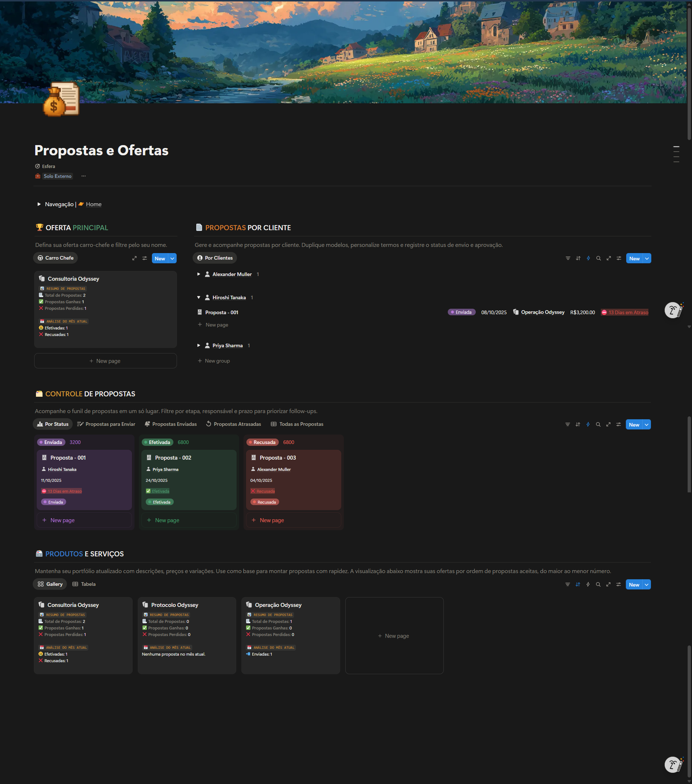The image size is (692, 784).
Task: Open Oferta Principal database in full page
Action: [x=134, y=259]
